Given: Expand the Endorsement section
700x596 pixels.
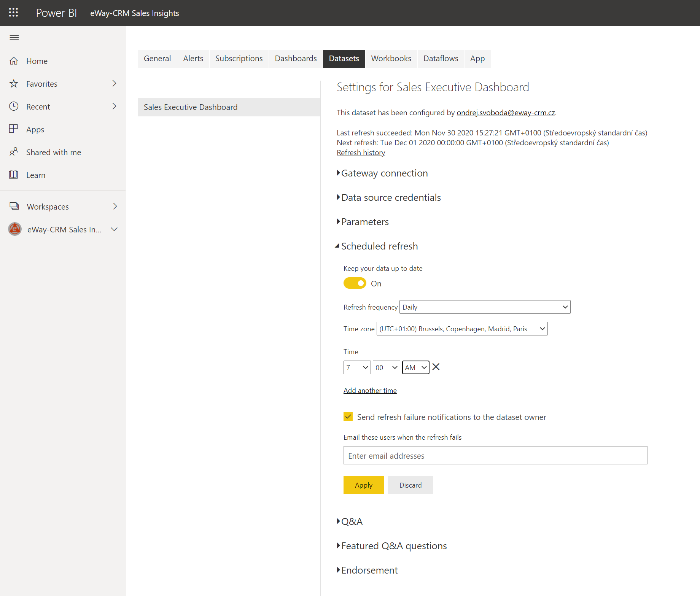Looking at the screenshot, I should click(367, 571).
